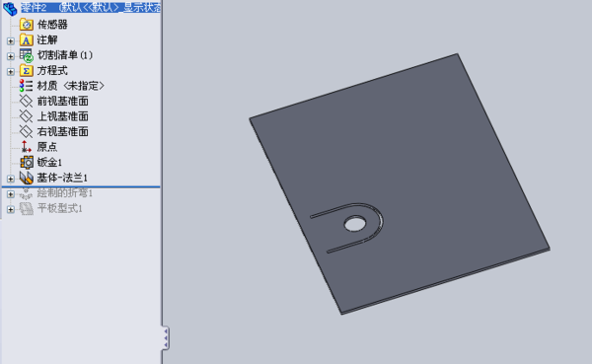Expand the 注解 node
This screenshot has height=364, width=592.
11,40
